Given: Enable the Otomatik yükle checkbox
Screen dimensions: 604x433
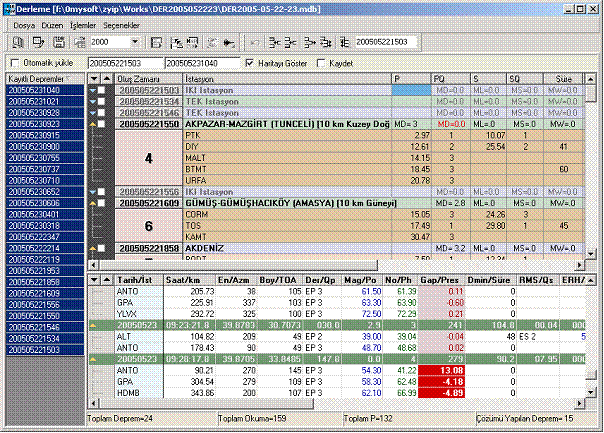Looking at the screenshot, I should pyautogui.click(x=13, y=64).
